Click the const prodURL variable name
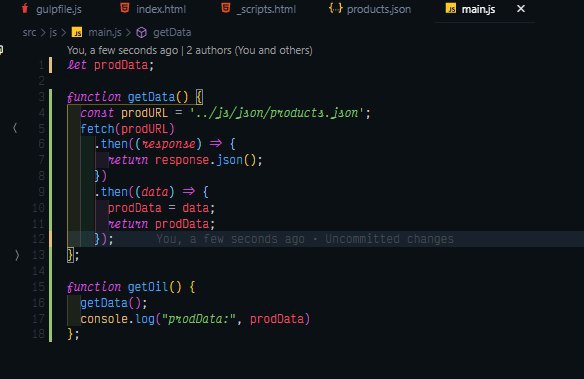Viewport: 584px width, 379px height. click(x=145, y=112)
